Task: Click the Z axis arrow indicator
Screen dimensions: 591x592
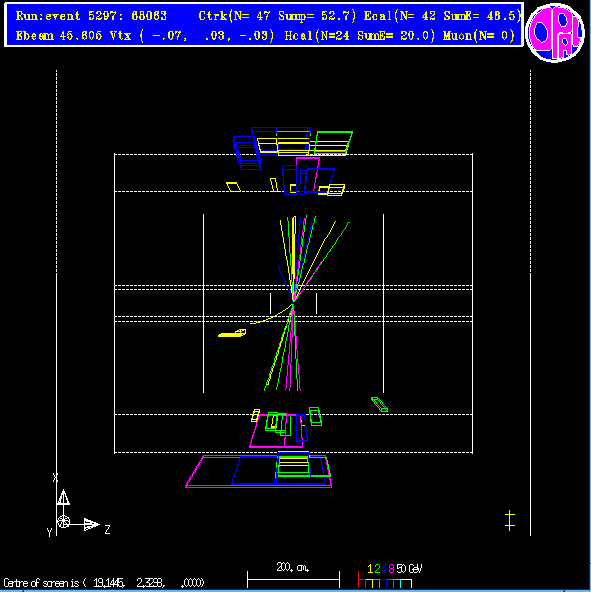Action: 91,524
